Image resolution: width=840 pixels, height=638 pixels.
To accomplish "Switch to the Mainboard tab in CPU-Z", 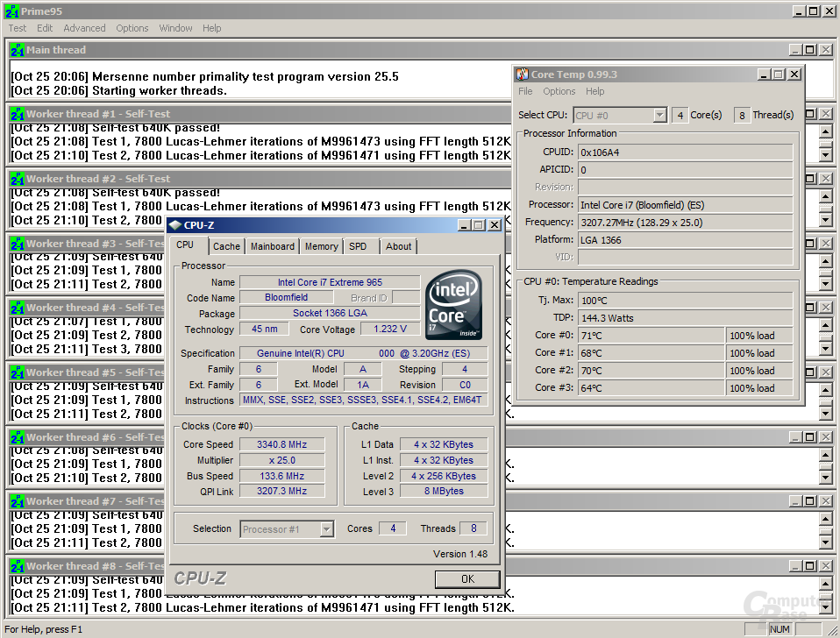I will pos(273,246).
